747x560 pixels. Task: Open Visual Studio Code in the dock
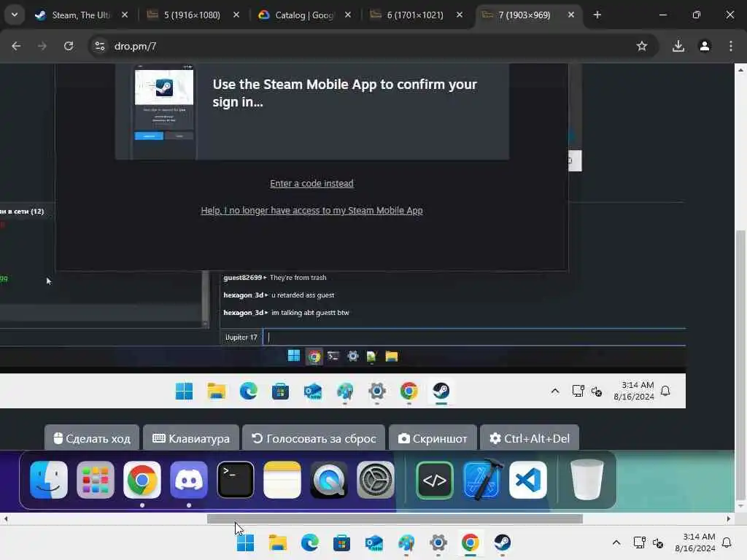tap(528, 480)
